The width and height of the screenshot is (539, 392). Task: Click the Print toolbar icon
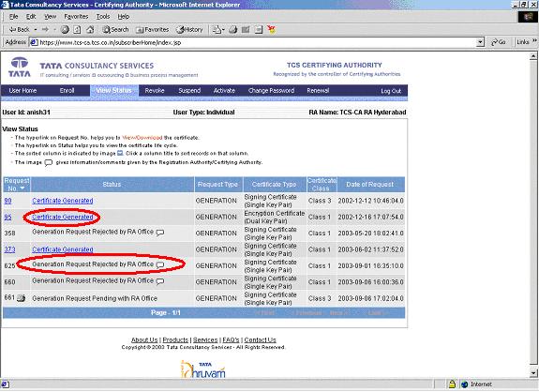click(233, 30)
